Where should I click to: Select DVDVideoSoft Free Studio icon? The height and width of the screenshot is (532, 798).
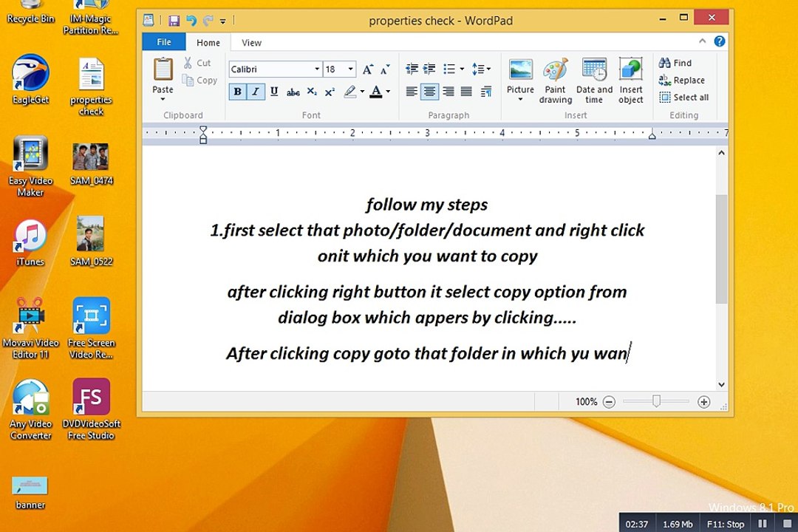[x=91, y=409]
